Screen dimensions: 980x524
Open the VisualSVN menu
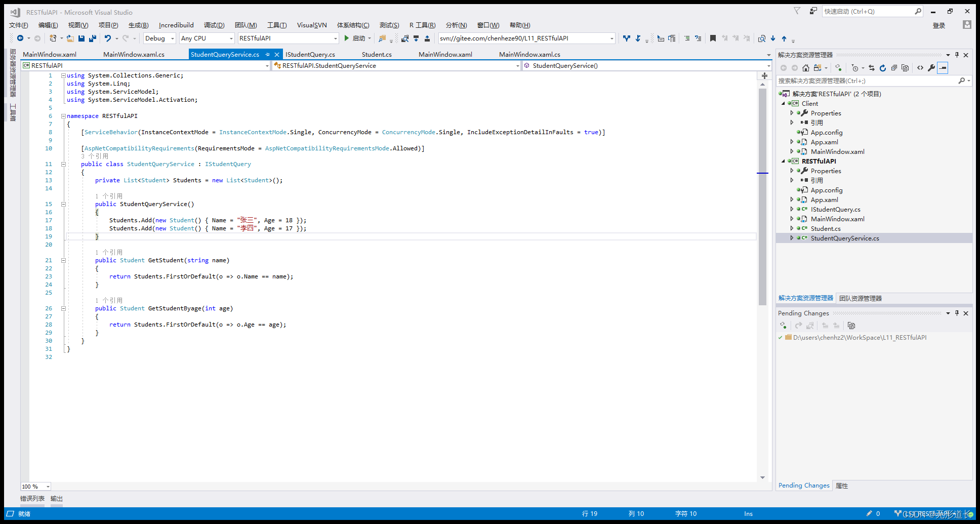pos(312,25)
